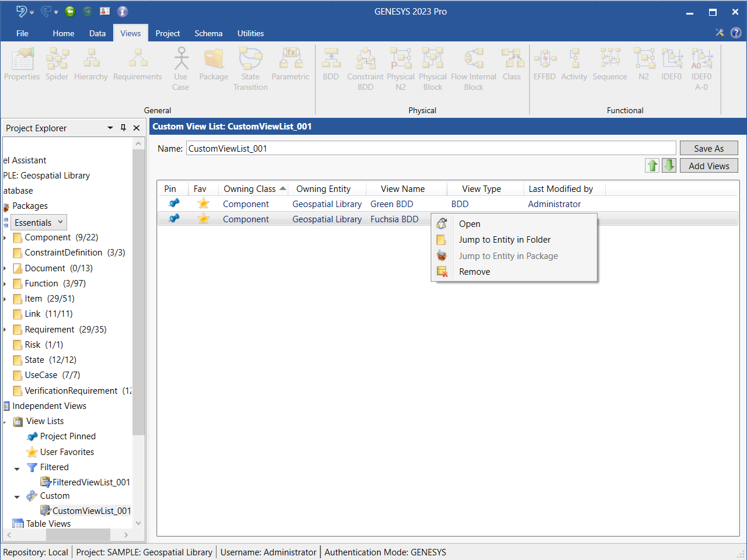Click the green move-down arrow icon
The width and height of the screenshot is (747, 560).
[x=669, y=166]
